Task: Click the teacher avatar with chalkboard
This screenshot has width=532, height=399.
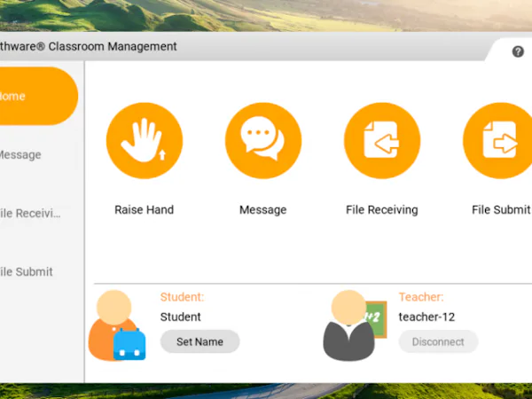Action: point(355,325)
